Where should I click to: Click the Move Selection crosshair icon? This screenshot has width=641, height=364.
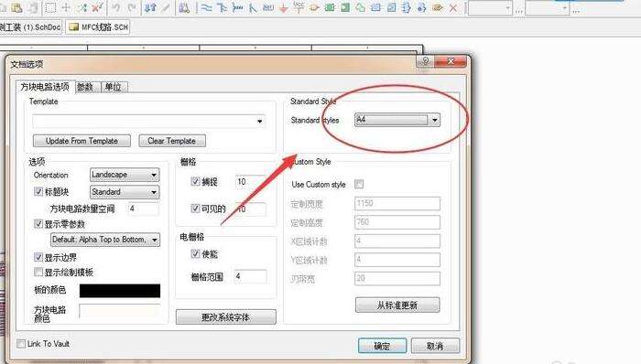[66, 7]
